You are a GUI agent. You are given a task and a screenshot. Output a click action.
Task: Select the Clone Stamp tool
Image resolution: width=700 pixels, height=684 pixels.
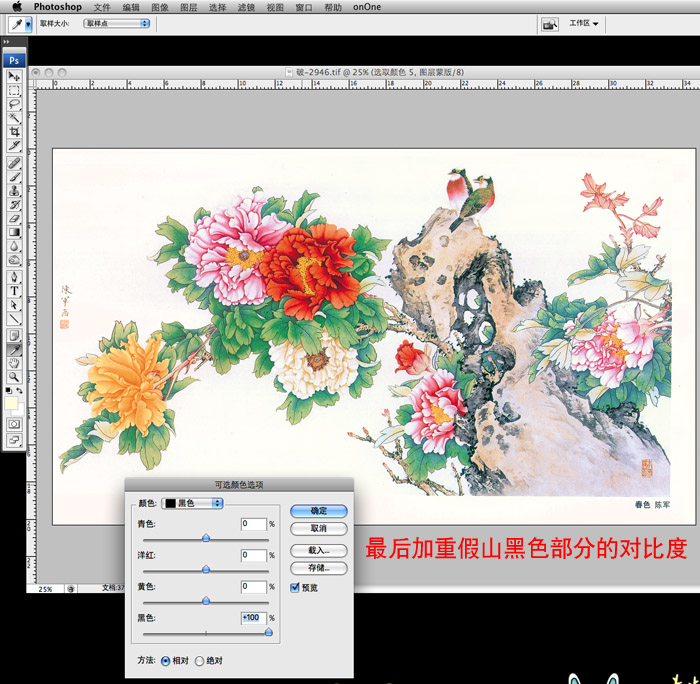click(x=14, y=191)
